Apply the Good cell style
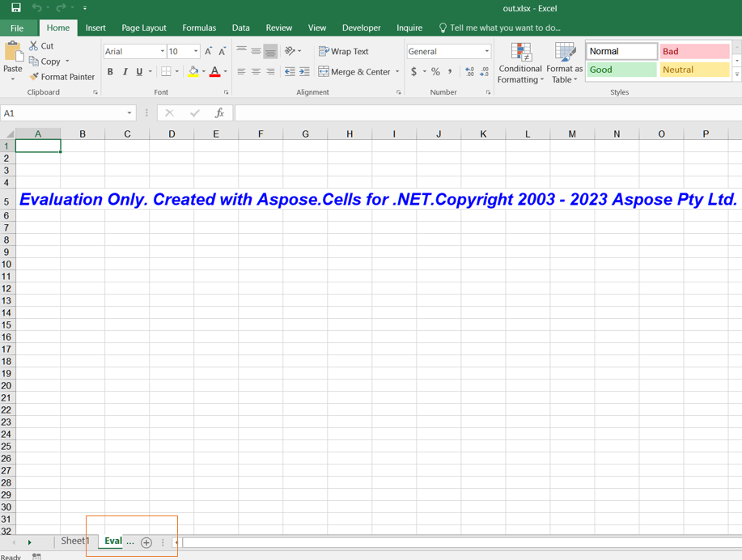 (x=621, y=70)
